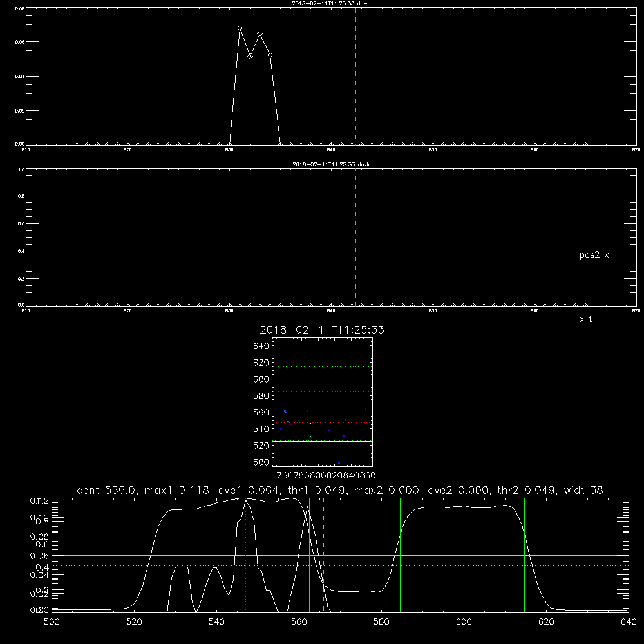Click the y-axis label '640' of the scatter plot
644x644 pixels.
click(261, 346)
